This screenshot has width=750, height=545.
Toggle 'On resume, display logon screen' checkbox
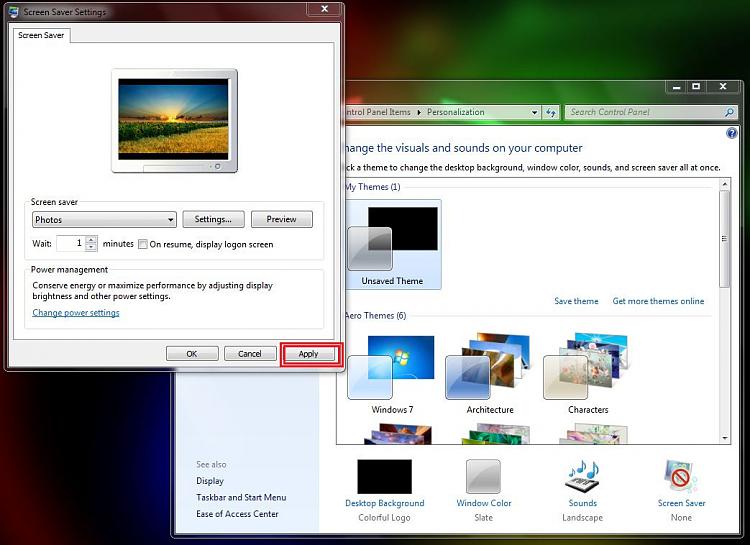(x=143, y=244)
